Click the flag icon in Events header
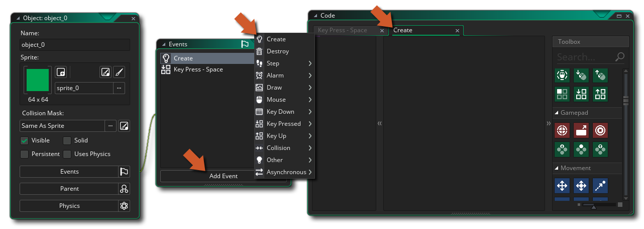 point(245,44)
